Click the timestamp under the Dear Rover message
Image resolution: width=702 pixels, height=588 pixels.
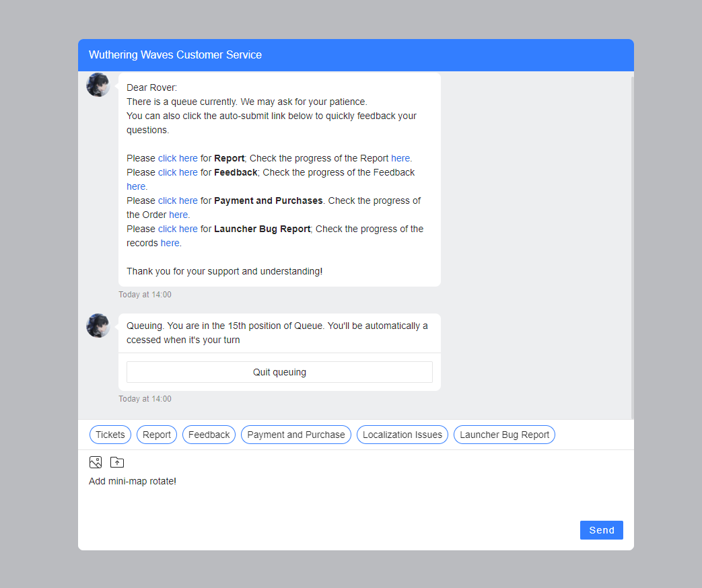tap(145, 295)
